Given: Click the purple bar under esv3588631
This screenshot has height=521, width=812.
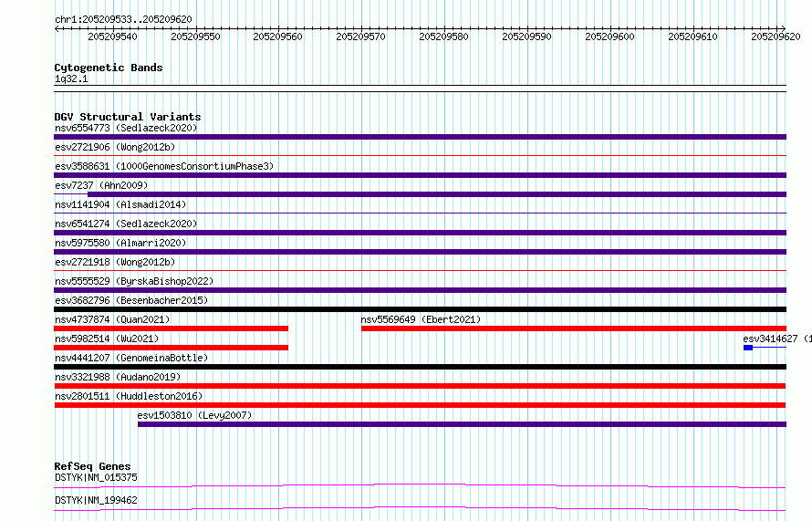Looking at the screenshot, I should coord(420,175).
